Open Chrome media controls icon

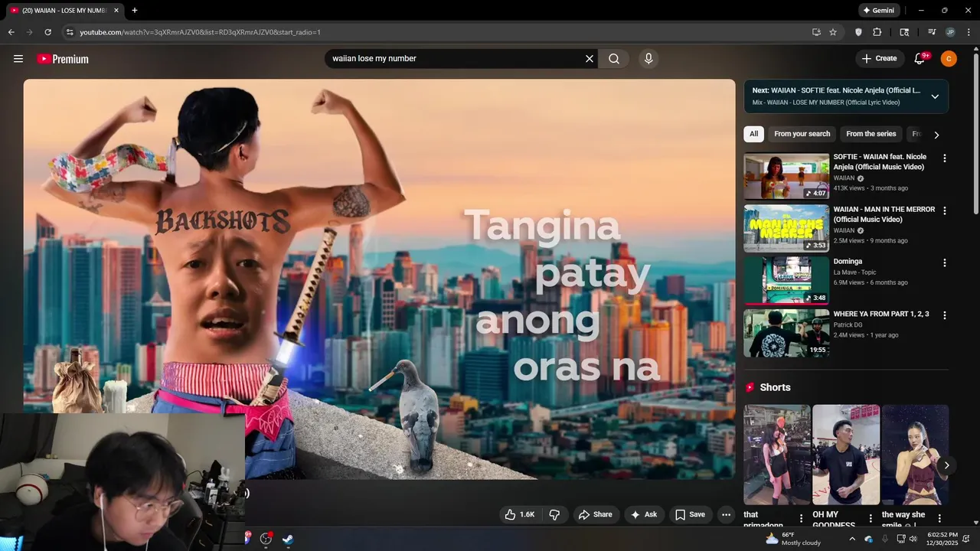[932, 32]
